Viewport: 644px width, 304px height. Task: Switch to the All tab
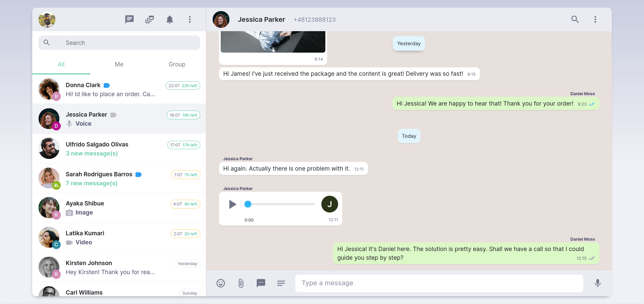tap(61, 64)
